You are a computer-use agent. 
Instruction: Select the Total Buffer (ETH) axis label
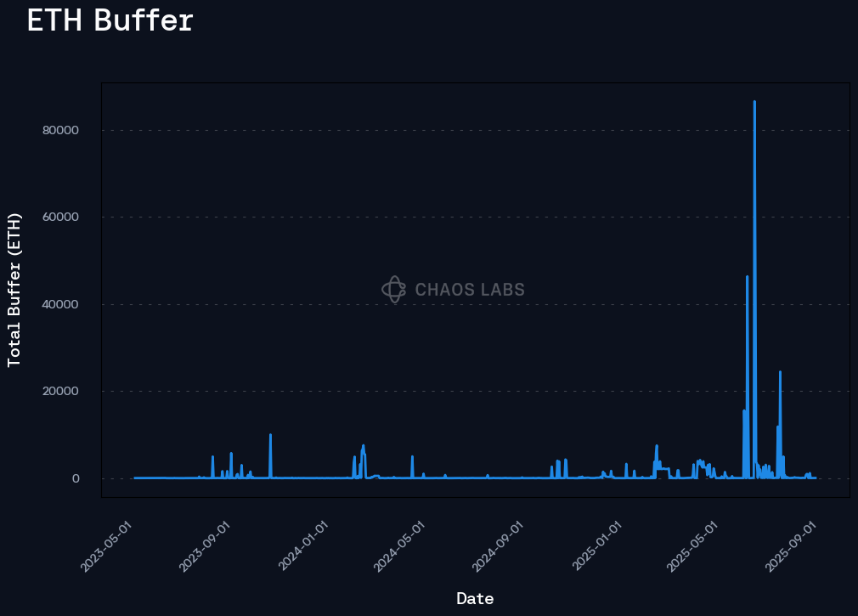tap(14, 290)
